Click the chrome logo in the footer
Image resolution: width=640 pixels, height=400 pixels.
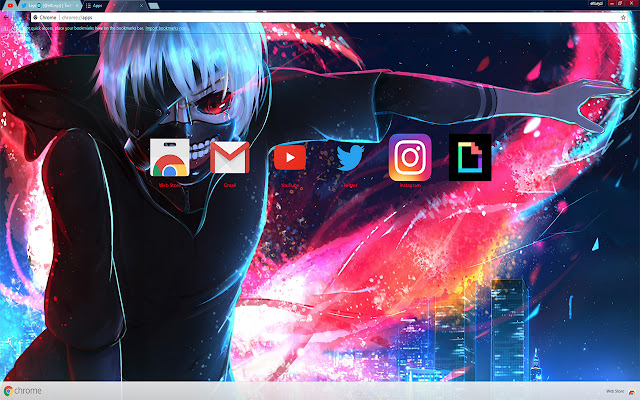point(23,391)
